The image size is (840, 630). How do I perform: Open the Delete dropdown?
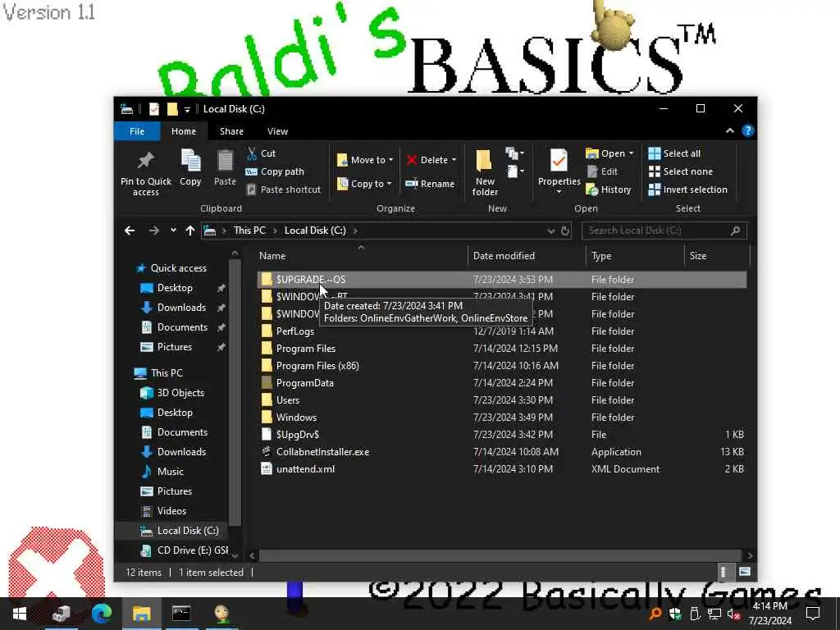tap(431, 160)
